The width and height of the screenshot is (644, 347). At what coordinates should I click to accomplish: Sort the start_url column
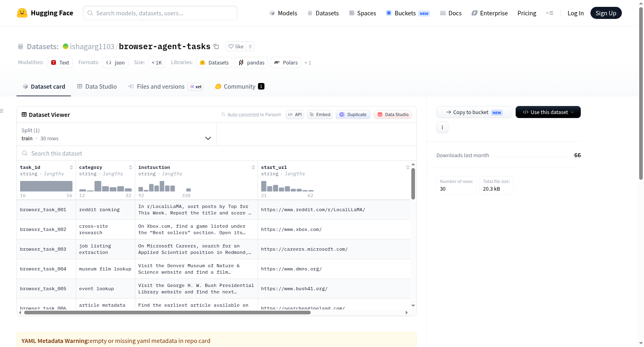point(408,167)
